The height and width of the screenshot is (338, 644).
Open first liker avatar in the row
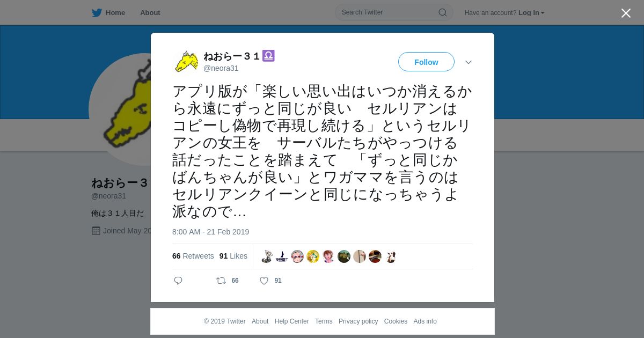[x=267, y=256]
